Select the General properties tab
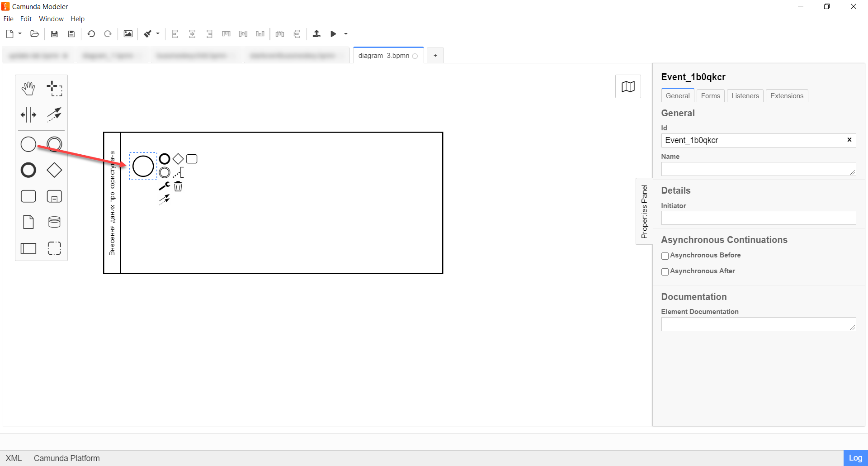 [678, 96]
